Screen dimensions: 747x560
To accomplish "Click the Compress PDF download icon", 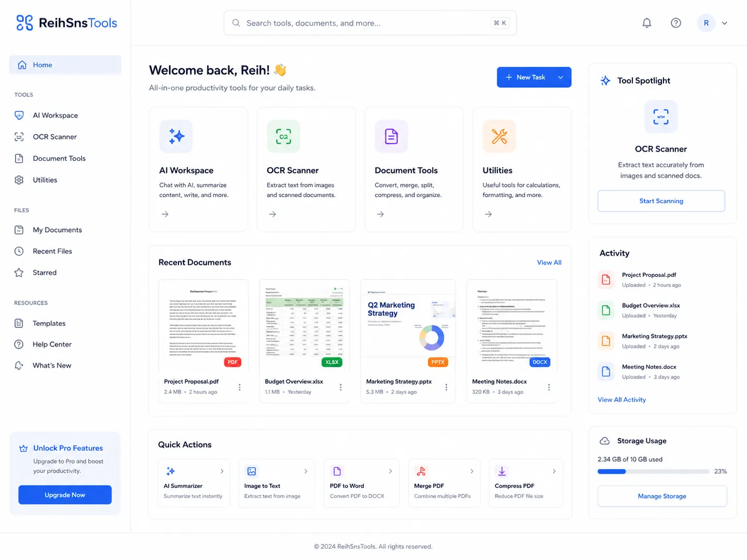I will [x=501, y=471].
